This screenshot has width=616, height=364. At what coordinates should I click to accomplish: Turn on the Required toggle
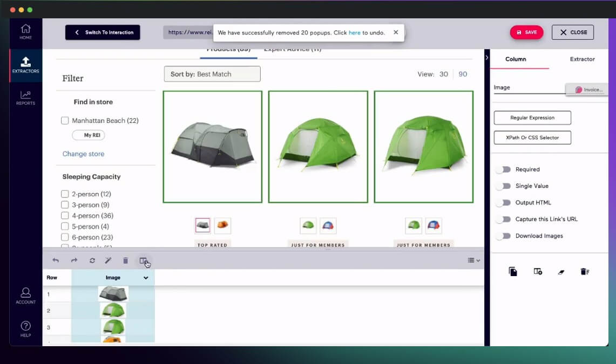(x=503, y=169)
